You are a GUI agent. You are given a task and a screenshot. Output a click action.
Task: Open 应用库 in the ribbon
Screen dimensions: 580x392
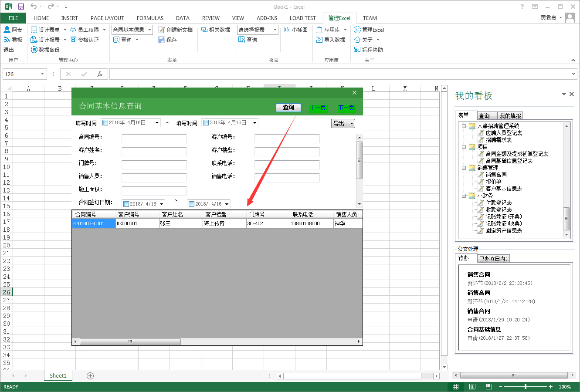pos(332,30)
